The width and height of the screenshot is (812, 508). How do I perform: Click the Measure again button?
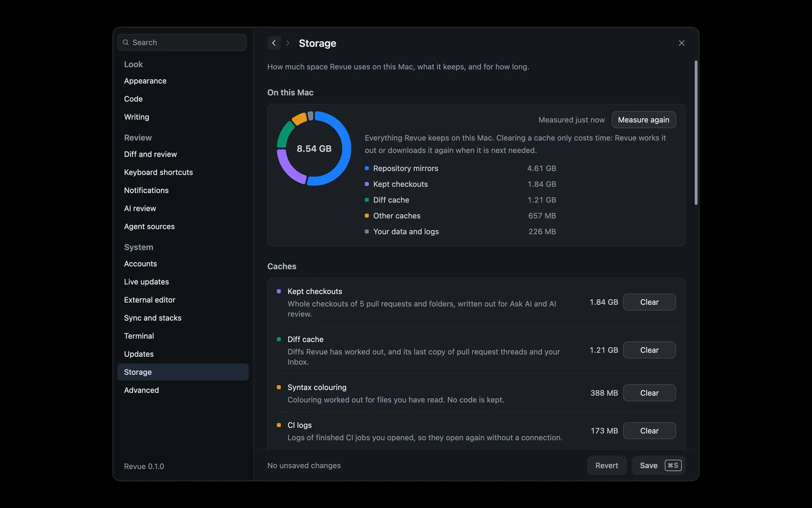[643, 120]
